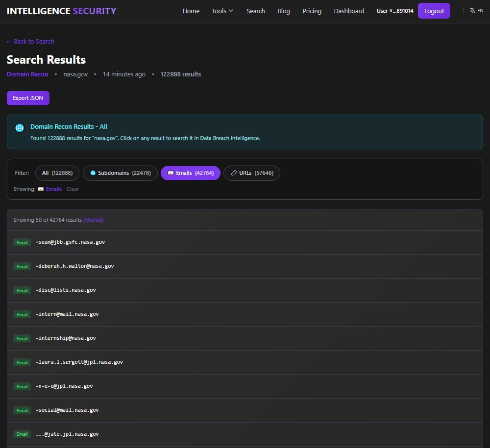The width and height of the screenshot is (490, 448).
Task: Select the URLs (57646) filter
Action: point(252,173)
